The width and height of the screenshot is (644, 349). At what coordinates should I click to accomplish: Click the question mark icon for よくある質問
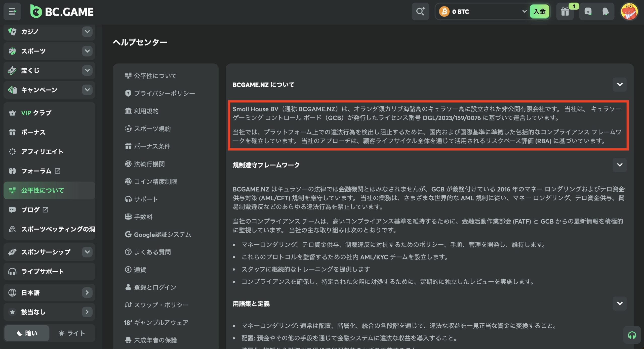point(128,252)
